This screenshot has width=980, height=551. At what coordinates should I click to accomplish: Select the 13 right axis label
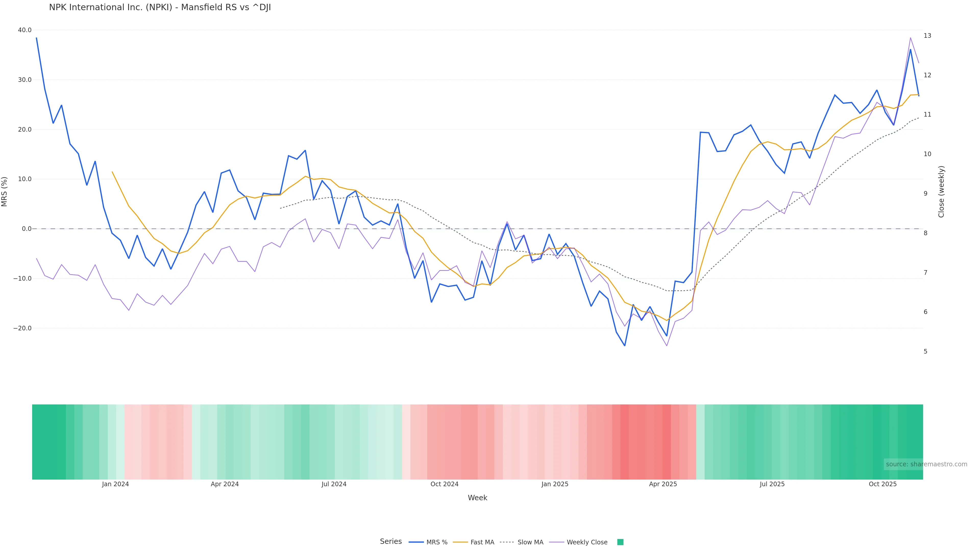tap(927, 36)
